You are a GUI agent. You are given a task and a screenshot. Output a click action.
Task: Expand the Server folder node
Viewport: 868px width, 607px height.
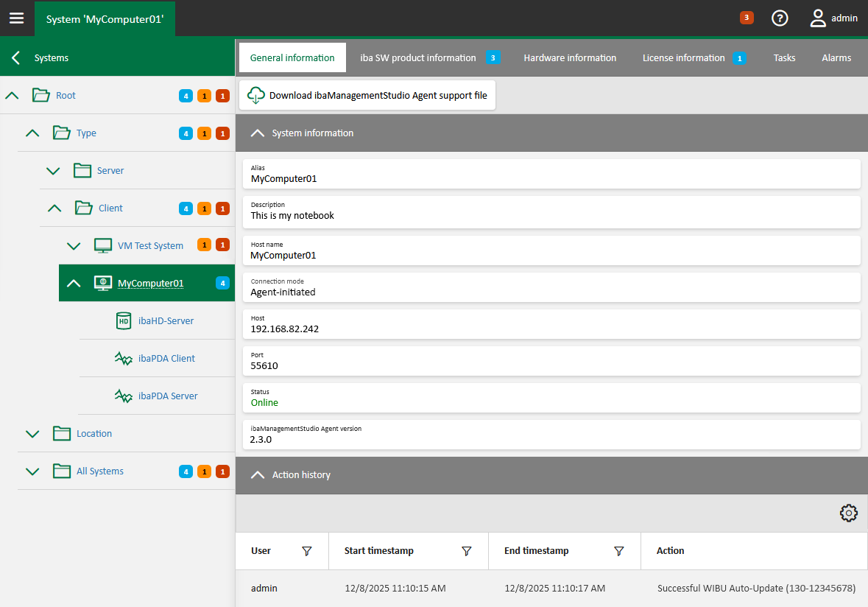coord(53,171)
